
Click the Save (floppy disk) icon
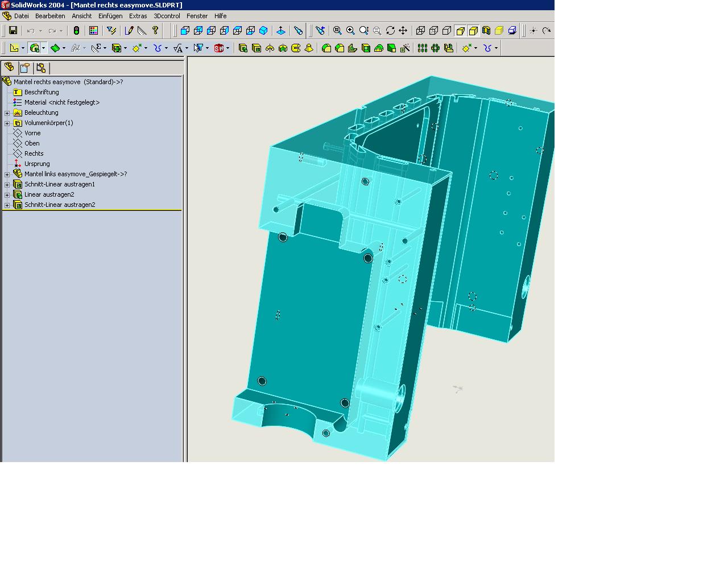(x=13, y=31)
